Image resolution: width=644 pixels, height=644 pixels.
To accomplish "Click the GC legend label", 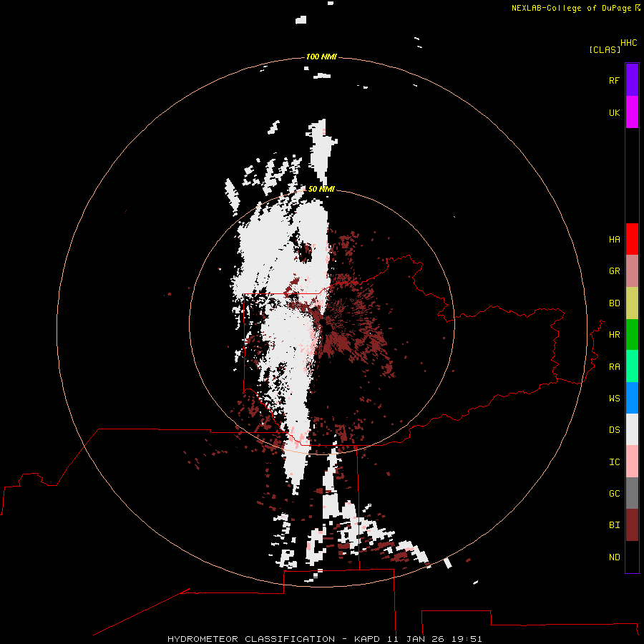I will click(x=614, y=494).
